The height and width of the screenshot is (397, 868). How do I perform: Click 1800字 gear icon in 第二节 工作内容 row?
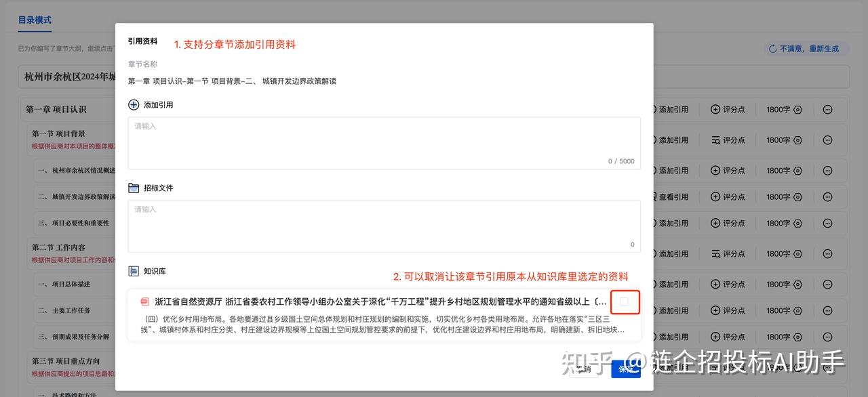click(x=797, y=254)
